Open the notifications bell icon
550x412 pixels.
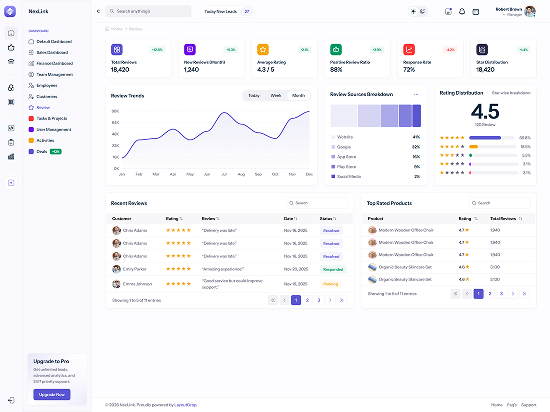tap(462, 12)
